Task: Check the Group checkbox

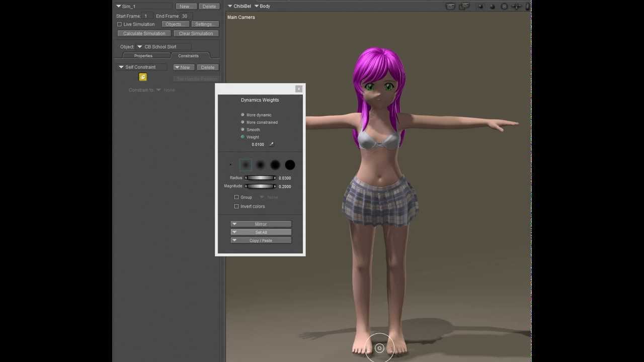Action: [x=236, y=197]
